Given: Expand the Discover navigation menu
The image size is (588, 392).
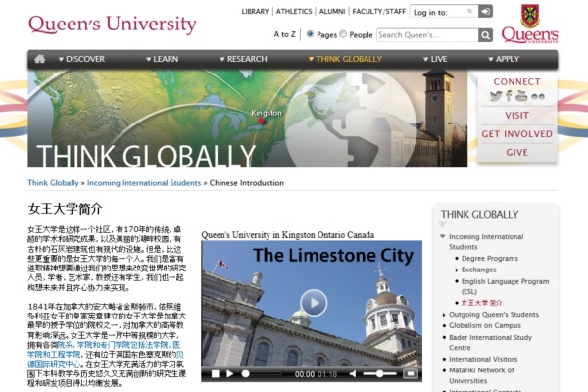Looking at the screenshot, I should pos(81,59).
